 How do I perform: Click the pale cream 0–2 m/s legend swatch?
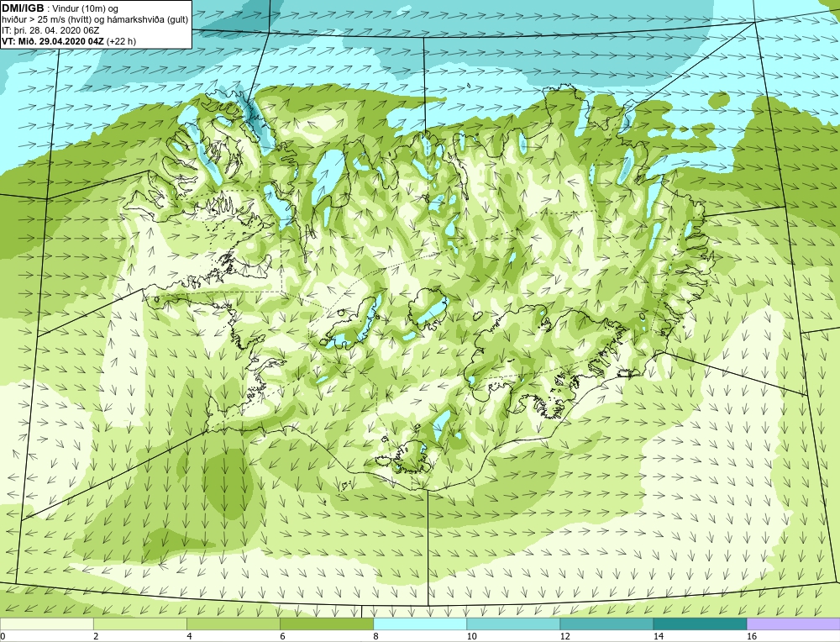coord(46,624)
